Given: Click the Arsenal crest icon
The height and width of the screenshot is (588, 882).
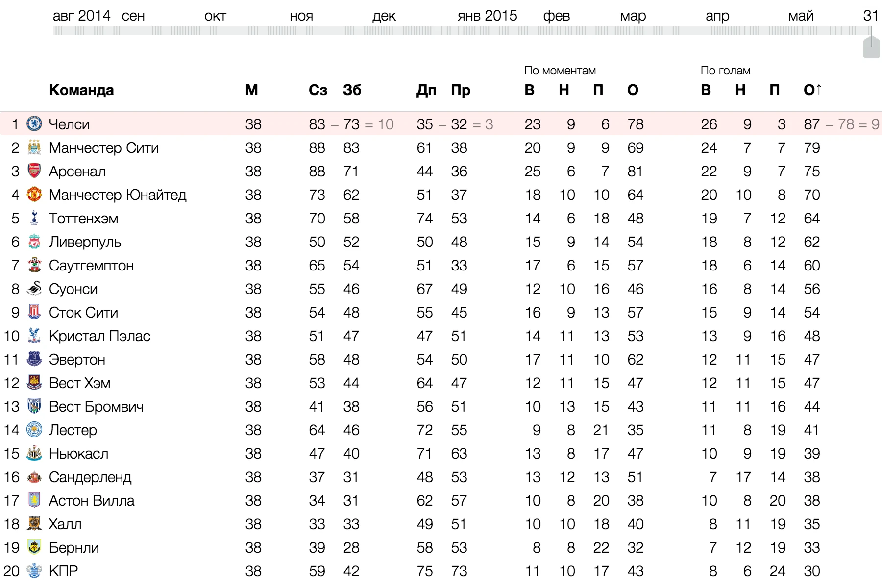Looking at the screenshot, I should coord(34,171).
